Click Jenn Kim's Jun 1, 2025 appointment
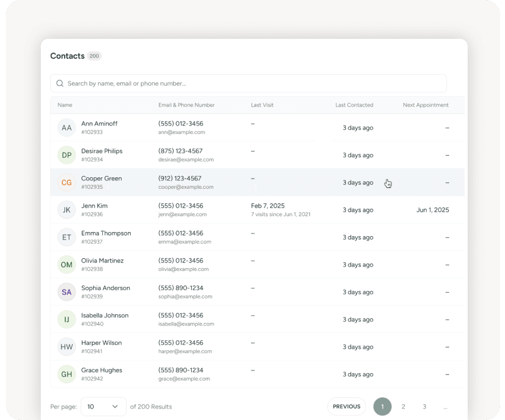Screen dimensions: 505x420 [432, 210]
